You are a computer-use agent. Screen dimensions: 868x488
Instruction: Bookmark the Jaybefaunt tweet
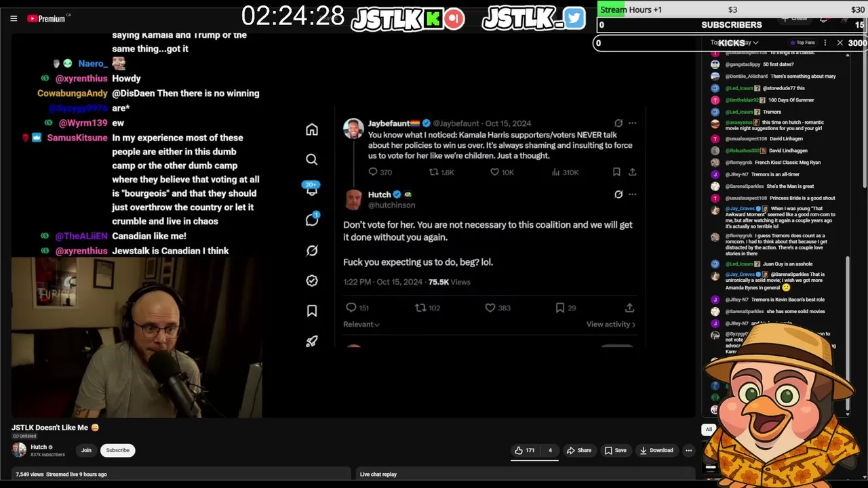click(616, 172)
